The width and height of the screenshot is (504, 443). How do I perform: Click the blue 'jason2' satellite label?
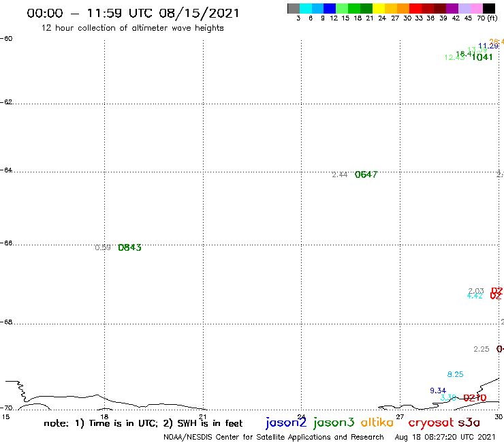pos(286,423)
